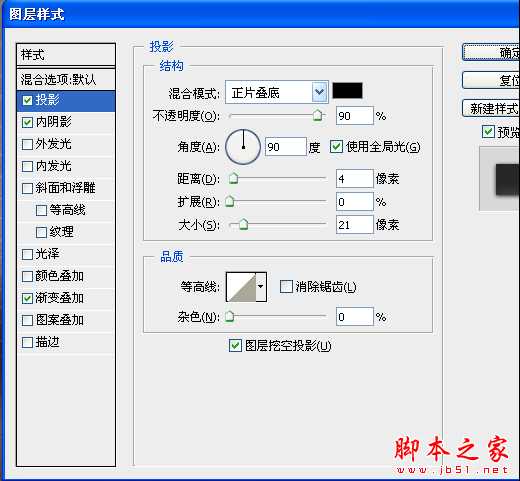This screenshot has width=520, height=481.
Task: Click the 复位 reset button
Action: [491, 80]
